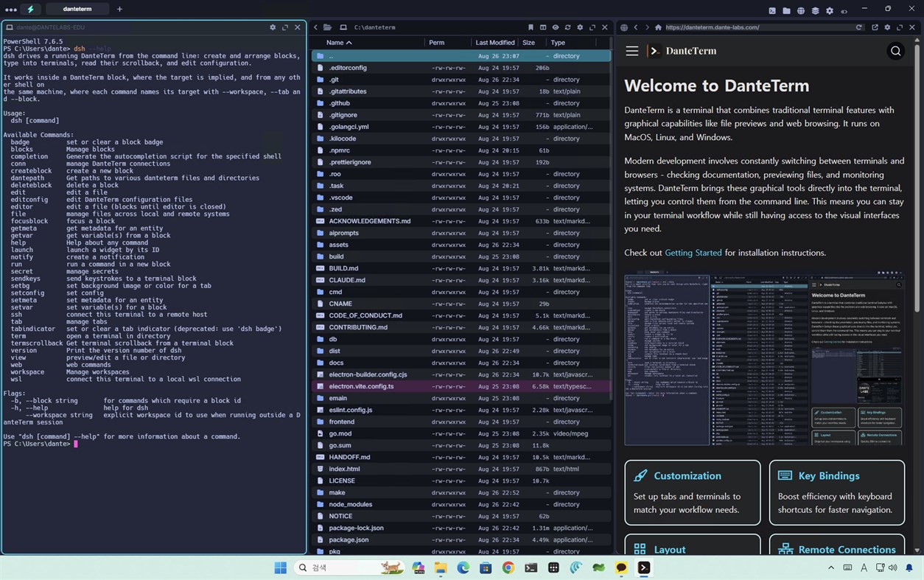Viewport: 924px width, 580px height.
Task: Open Chrome from the taskbar
Action: [508, 567]
